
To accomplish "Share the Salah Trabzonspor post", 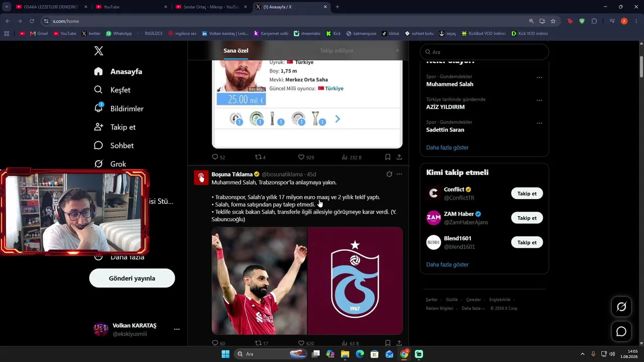I will 399,343.
